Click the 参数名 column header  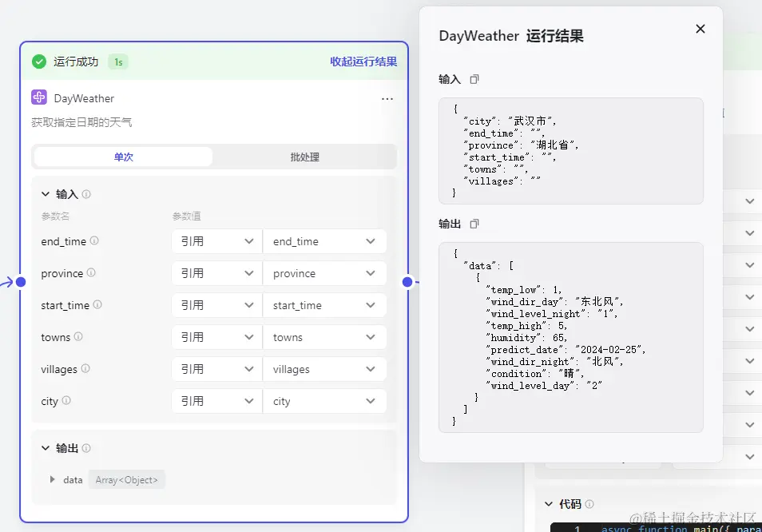pos(55,216)
